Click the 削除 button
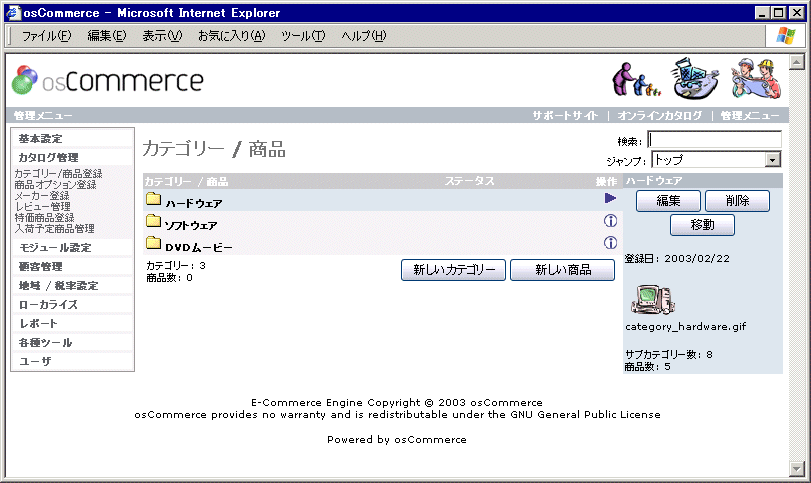 click(737, 201)
